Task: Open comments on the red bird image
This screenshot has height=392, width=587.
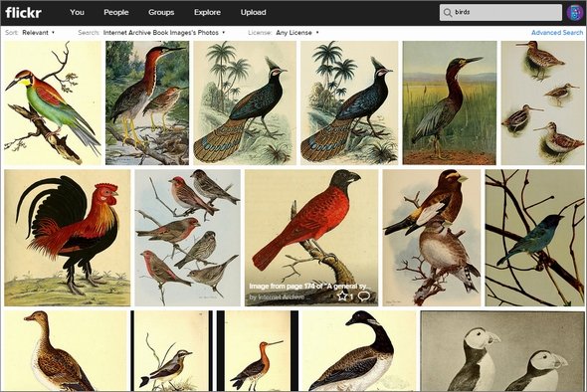Action: (x=364, y=296)
